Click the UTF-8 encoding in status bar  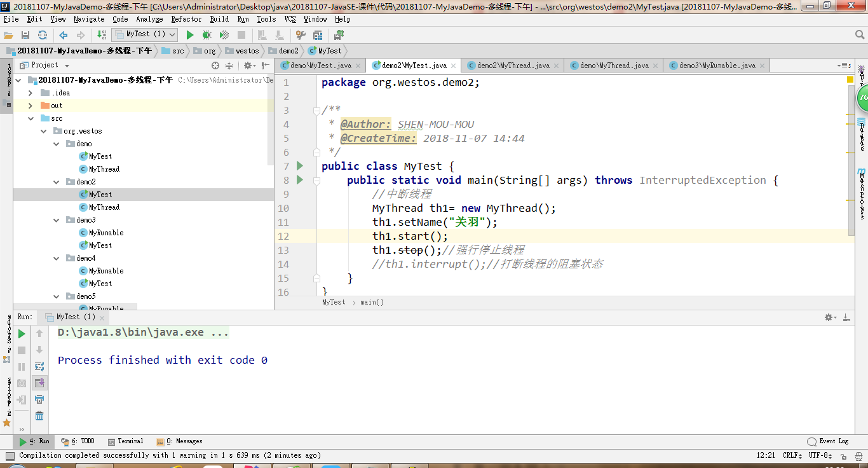[820, 455]
